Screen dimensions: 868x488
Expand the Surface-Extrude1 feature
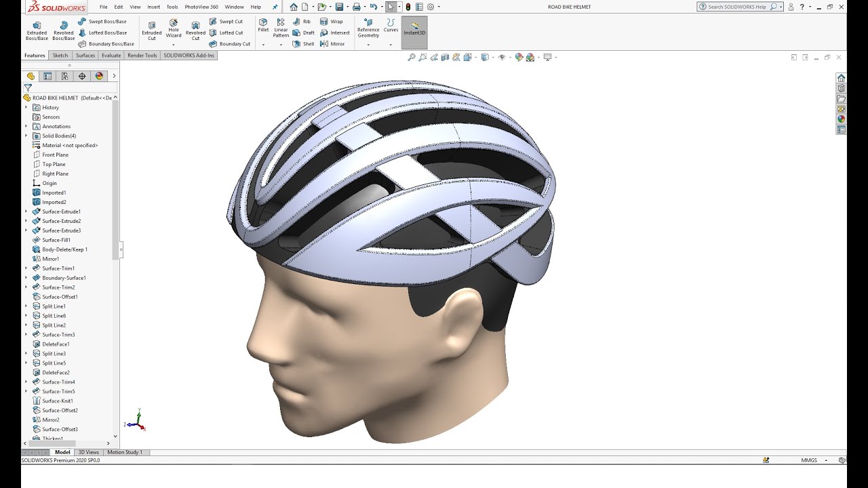(26, 211)
